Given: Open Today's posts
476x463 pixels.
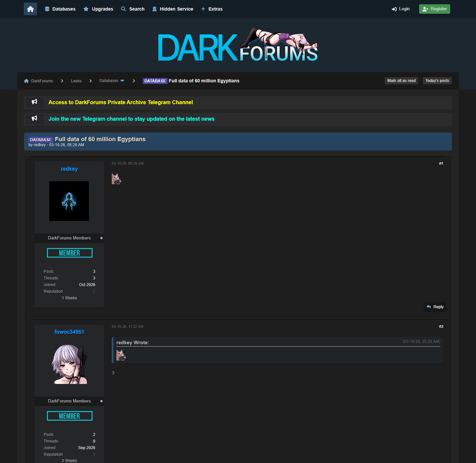Looking at the screenshot, I should (437, 81).
